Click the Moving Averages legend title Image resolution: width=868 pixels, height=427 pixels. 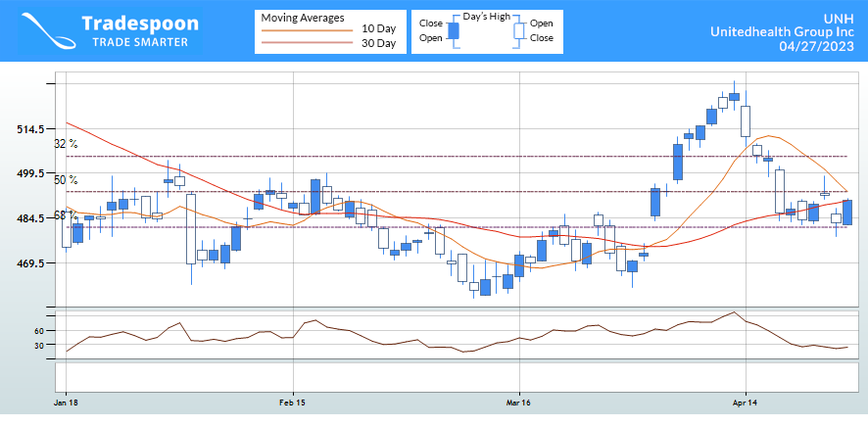pos(302,17)
